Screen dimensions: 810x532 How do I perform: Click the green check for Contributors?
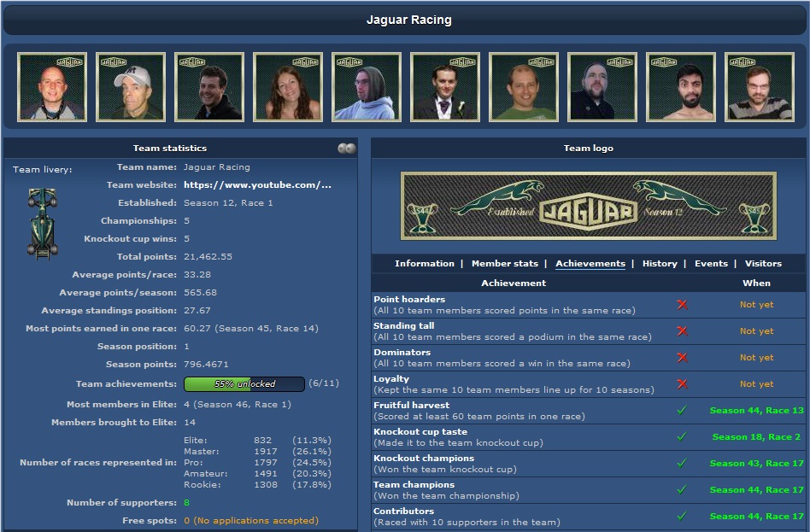[682, 516]
